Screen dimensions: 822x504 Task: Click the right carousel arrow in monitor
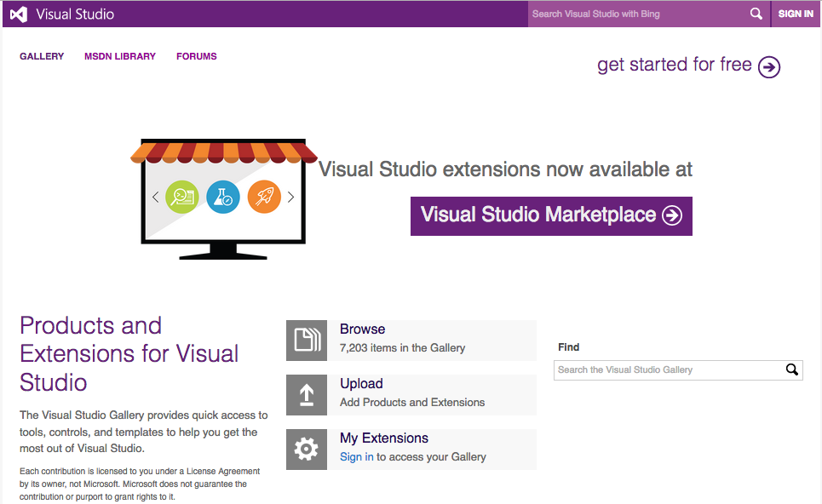(x=291, y=197)
